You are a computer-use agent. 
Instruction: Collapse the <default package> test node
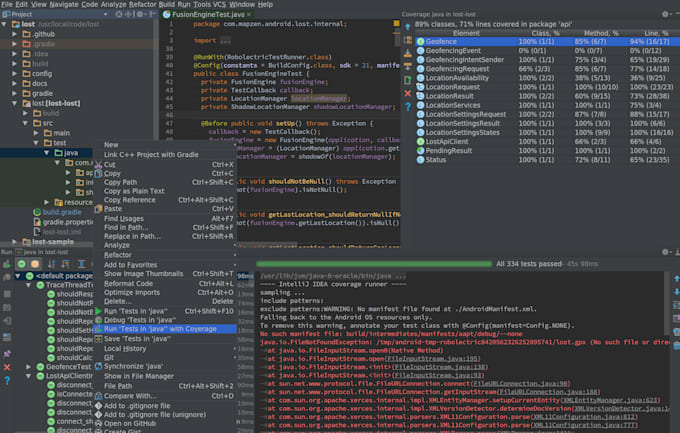(18, 276)
